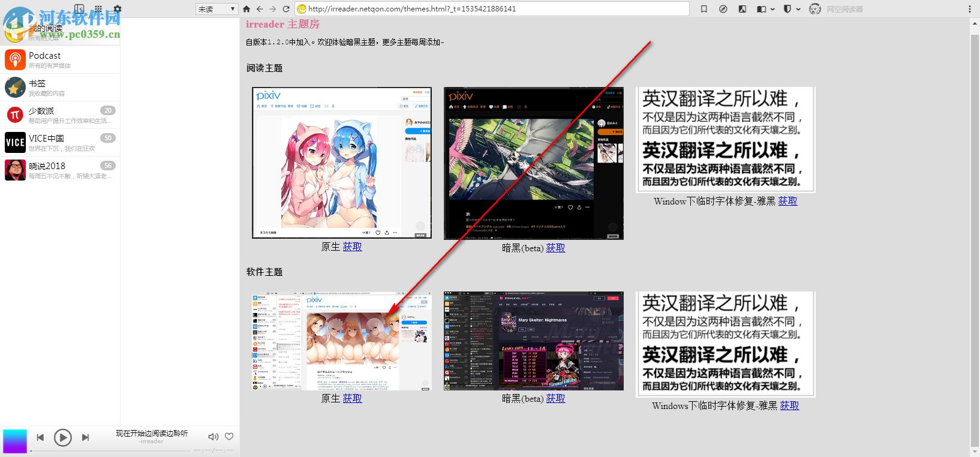Collapse the sidebar panel icon
This screenshot has width=980, height=457.
pos(79,9)
